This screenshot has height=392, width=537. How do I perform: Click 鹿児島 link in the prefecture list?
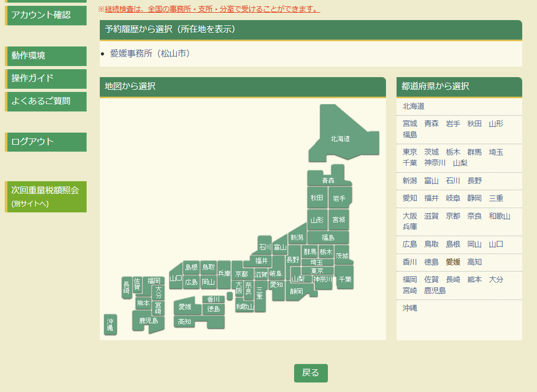(x=435, y=290)
